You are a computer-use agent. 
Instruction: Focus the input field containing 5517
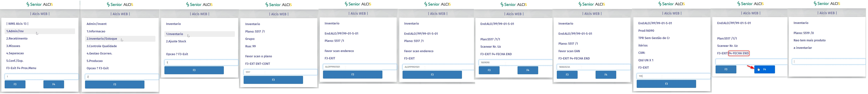tap(280, 72)
